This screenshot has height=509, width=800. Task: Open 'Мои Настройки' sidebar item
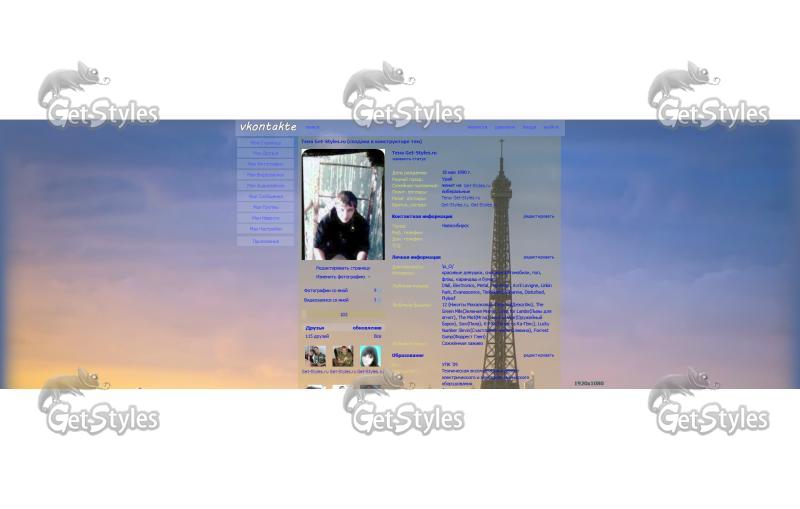266,229
